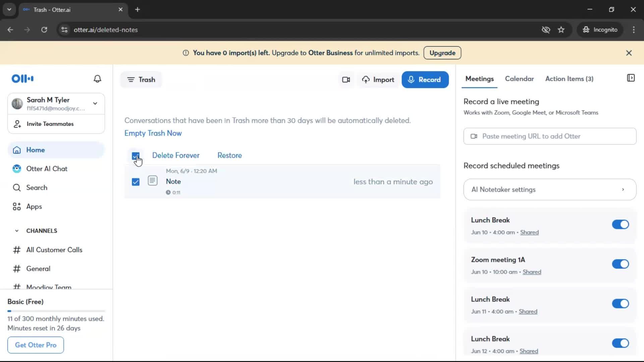Open the Action Items (3) tab
The image size is (644, 362).
tap(569, 79)
